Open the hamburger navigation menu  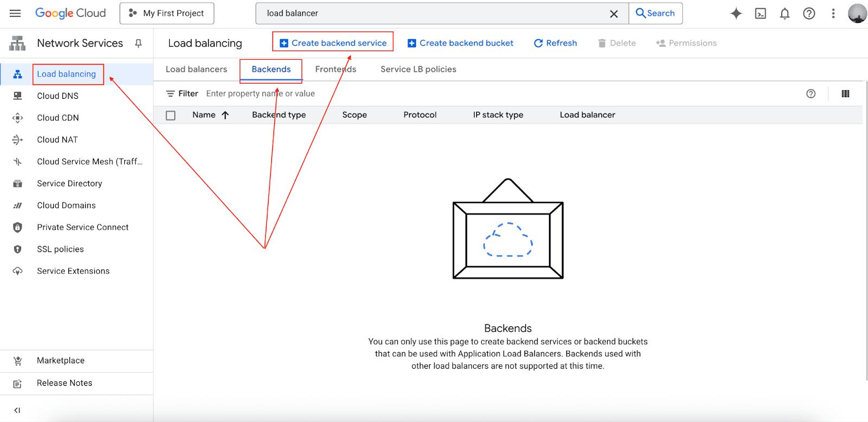tap(15, 13)
